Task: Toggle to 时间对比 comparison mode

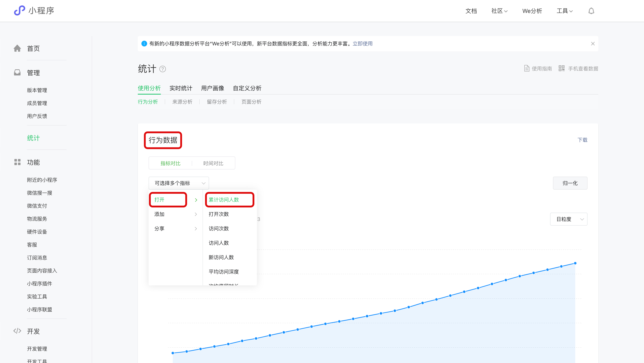Action: pos(213,163)
